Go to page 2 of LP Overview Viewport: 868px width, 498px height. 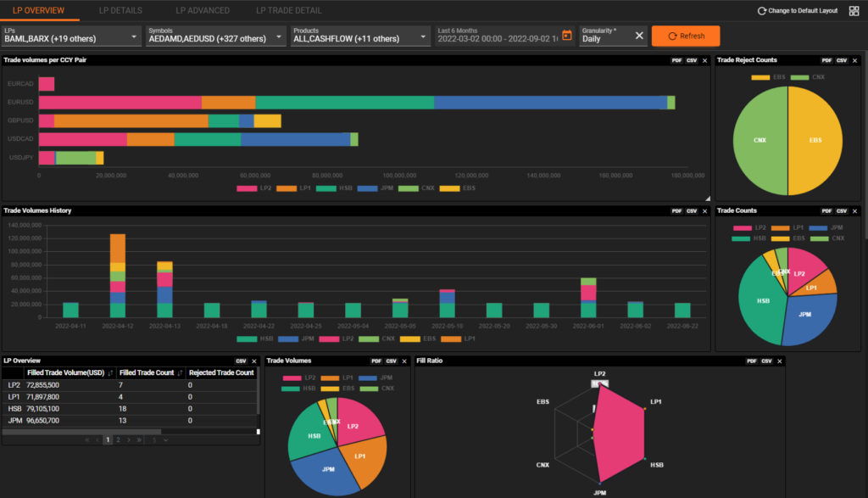(118, 439)
